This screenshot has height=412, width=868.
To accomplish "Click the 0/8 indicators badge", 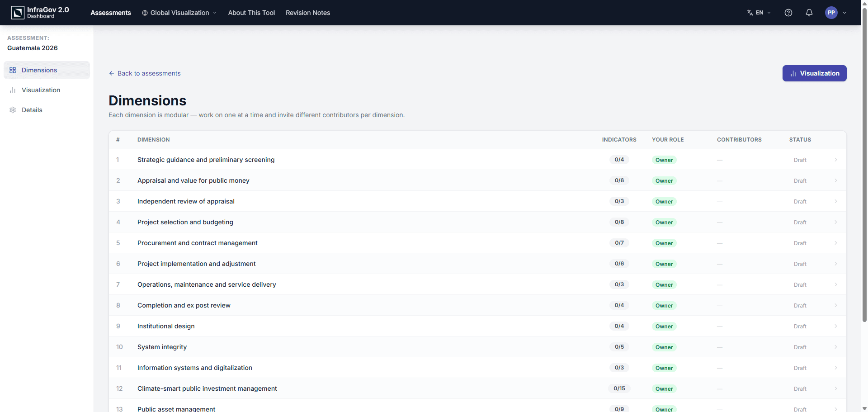I will pyautogui.click(x=619, y=222).
